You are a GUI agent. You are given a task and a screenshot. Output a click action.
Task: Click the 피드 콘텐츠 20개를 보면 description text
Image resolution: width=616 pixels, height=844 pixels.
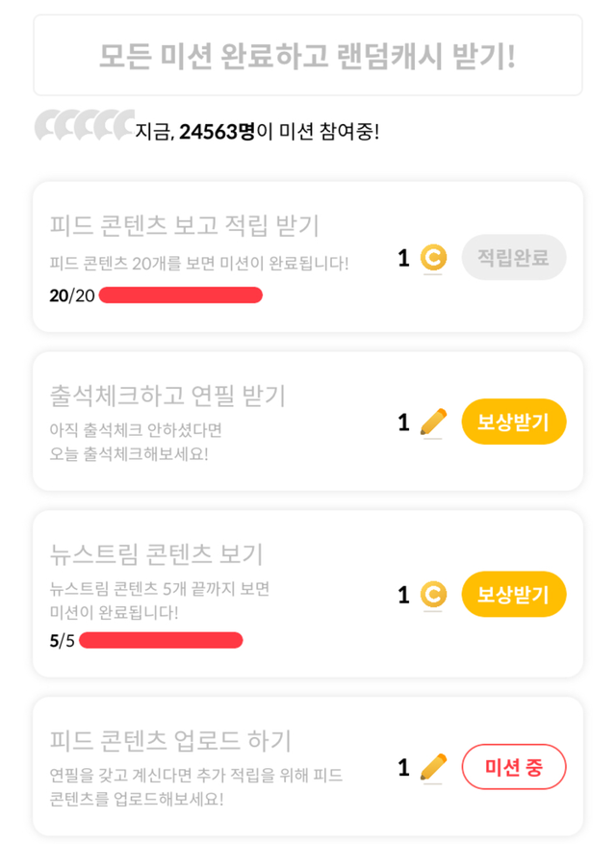click(x=199, y=263)
